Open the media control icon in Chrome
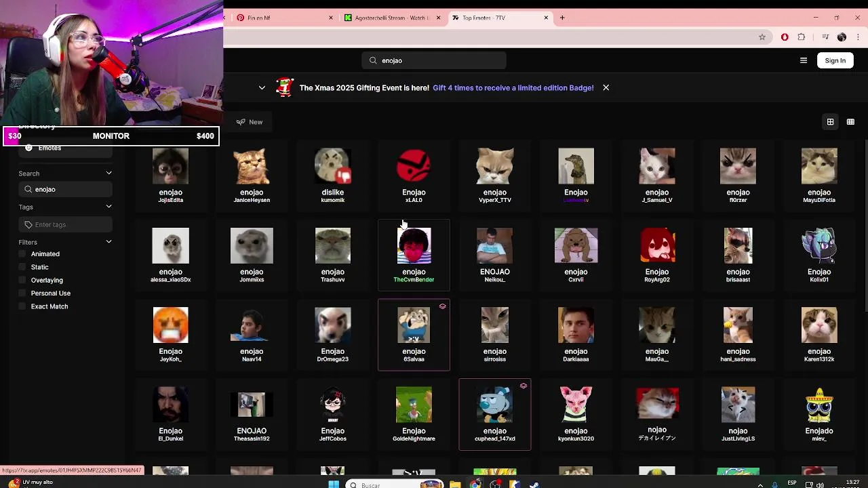The width and height of the screenshot is (868, 488). (825, 37)
